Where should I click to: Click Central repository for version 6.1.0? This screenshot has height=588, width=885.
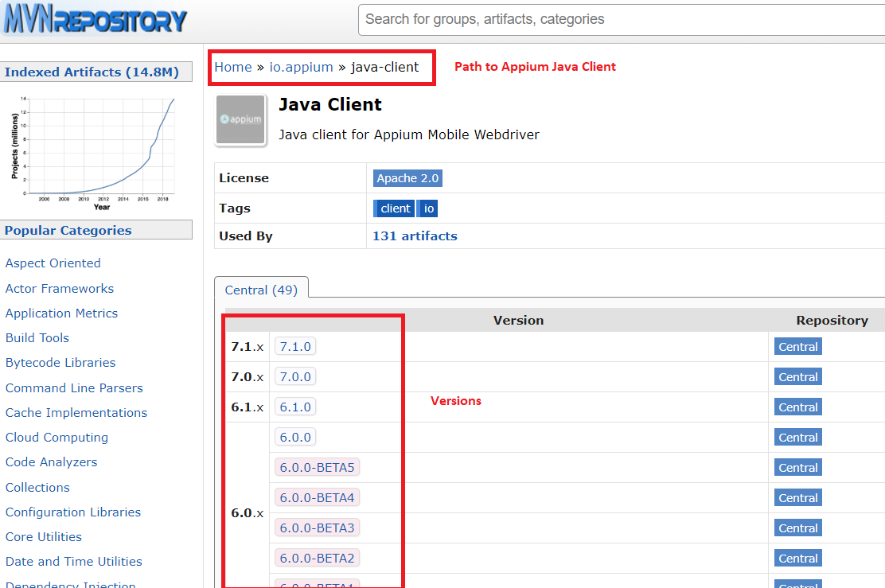(797, 407)
